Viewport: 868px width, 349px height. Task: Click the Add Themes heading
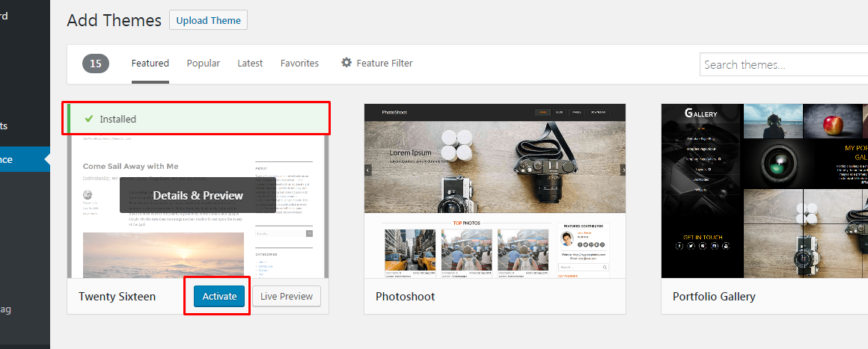[x=114, y=20]
